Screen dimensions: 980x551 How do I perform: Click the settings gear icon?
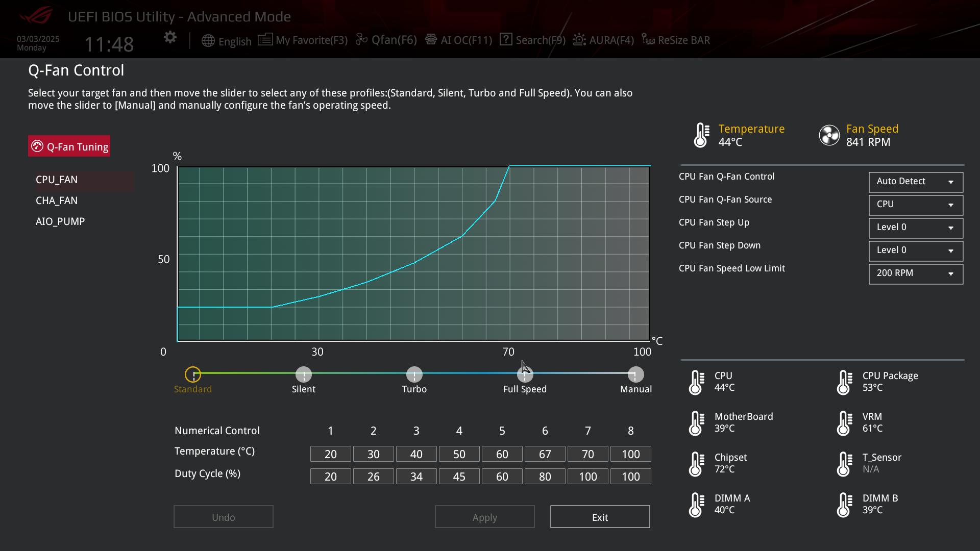[x=170, y=37]
